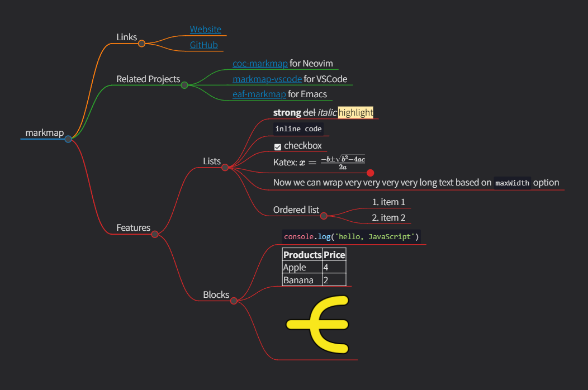
Task: Collapse the Features branch circle marker
Action: click(x=154, y=234)
